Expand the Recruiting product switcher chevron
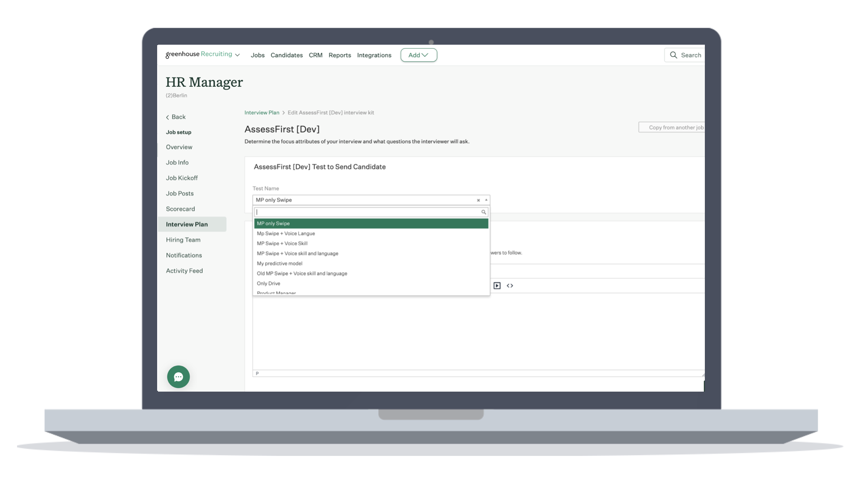 pos(237,55)
